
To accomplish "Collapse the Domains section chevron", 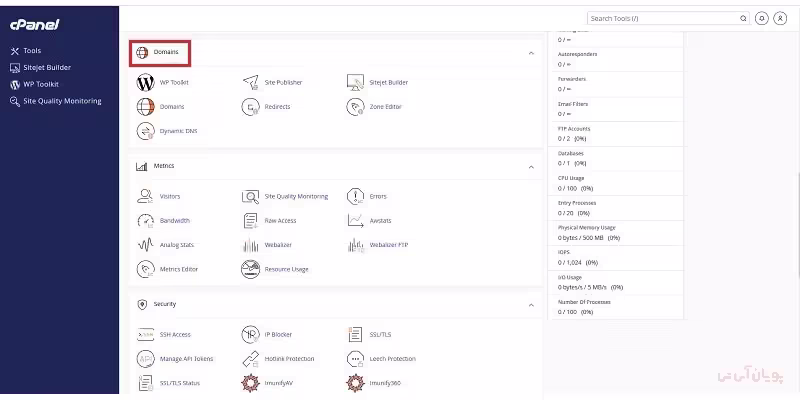I will pyautogui.click(x=531, y=52).
